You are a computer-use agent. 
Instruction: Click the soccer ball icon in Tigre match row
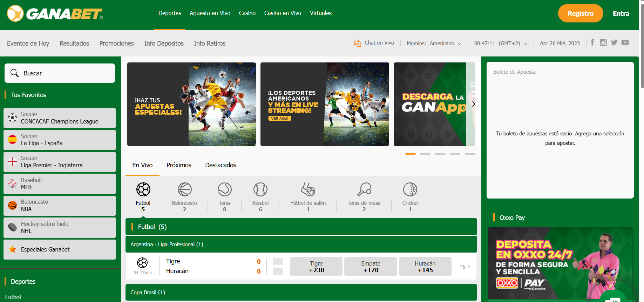click(x=142, y=262)
